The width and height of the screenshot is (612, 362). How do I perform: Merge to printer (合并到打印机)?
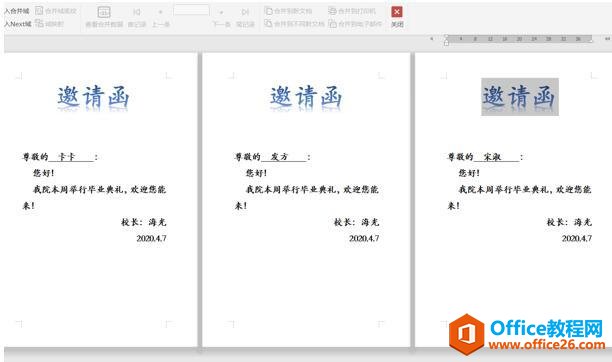pos(352,11)
